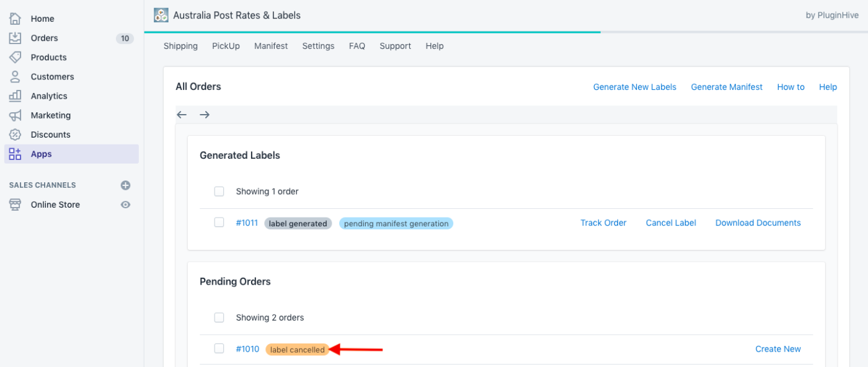The height and width of the screenshot is (367, 868).
Task: Click the Generated Labels heading
Action: (240, 156)
